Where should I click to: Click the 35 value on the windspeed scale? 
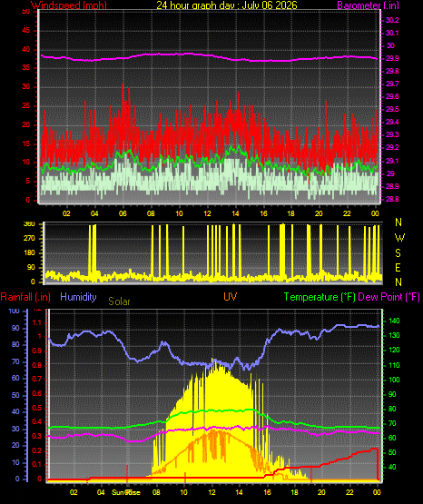(26, 68)
